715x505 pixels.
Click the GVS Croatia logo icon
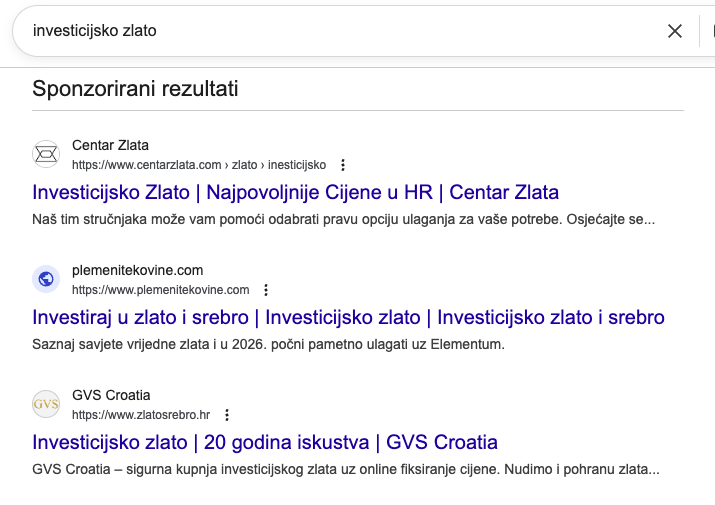coord(46,404)
